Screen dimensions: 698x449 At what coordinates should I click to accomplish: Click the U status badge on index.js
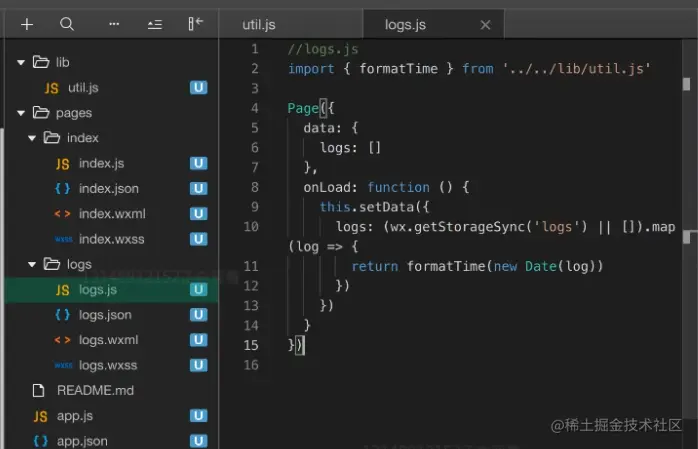point(199,163)
